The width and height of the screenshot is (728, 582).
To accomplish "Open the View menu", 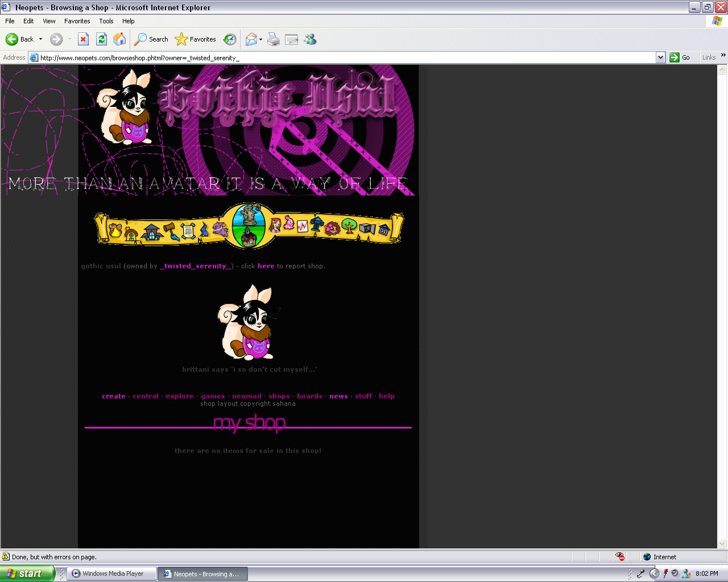I will [x=48, y=21].
